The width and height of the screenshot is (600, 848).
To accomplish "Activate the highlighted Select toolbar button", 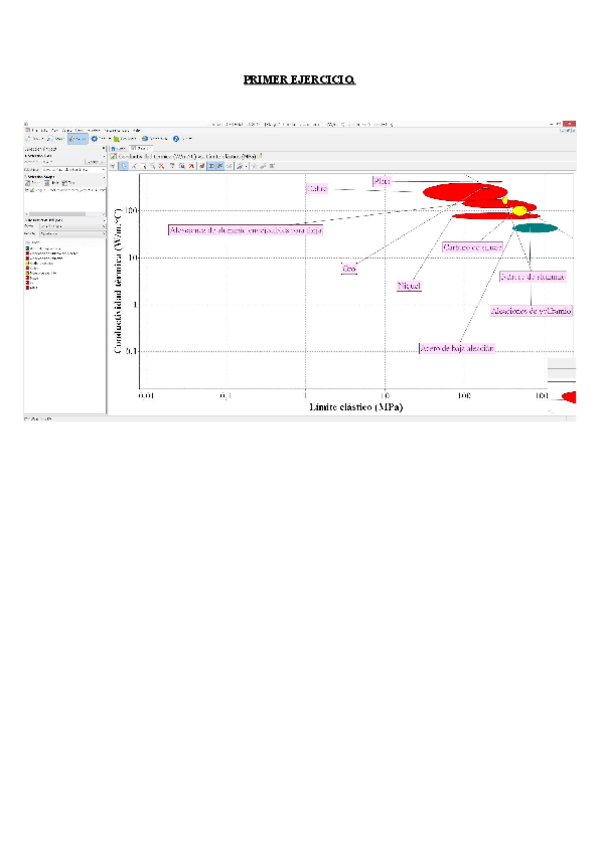I will tap(77, 138).
